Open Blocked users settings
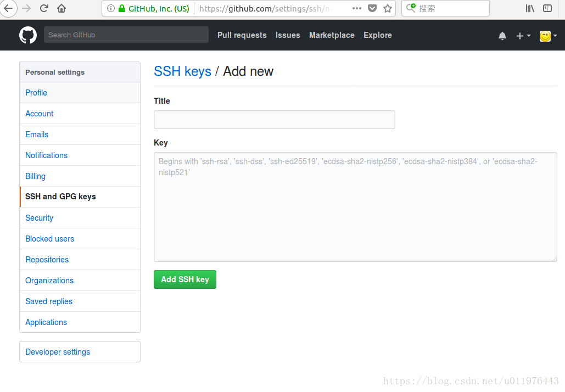 click(x=80, y=239)
